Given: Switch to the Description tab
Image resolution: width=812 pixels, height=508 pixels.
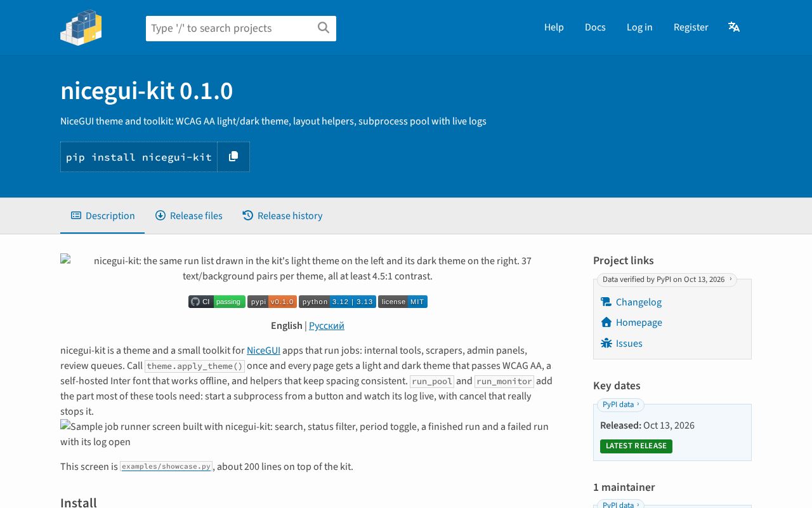Looking at the screenshot, I should point(103,216).
